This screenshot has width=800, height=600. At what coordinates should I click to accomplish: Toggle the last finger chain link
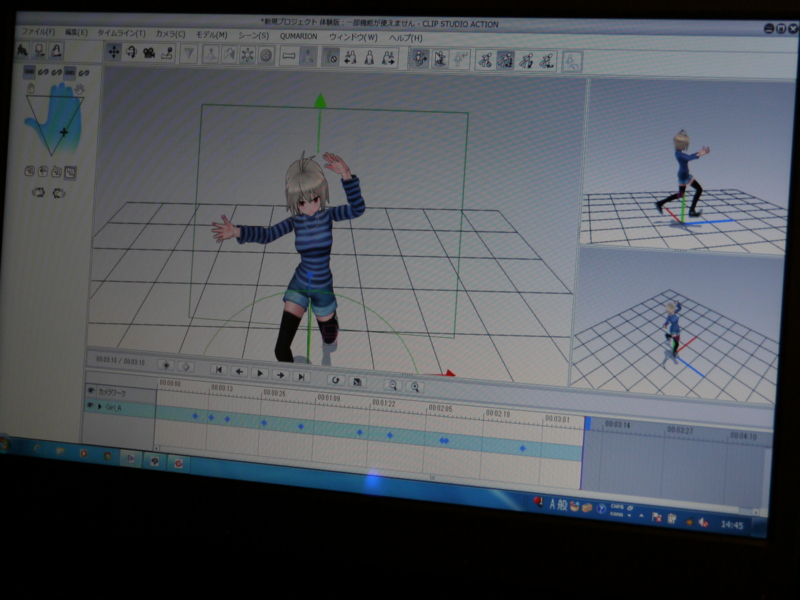pyautogui.click(x=84, y=73)
